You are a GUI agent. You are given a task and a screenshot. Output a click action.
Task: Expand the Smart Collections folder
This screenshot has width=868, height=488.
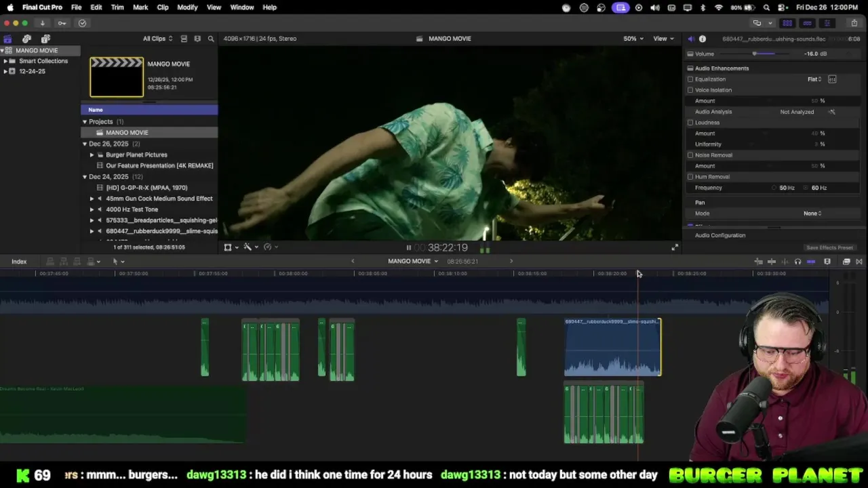point(5,61)
